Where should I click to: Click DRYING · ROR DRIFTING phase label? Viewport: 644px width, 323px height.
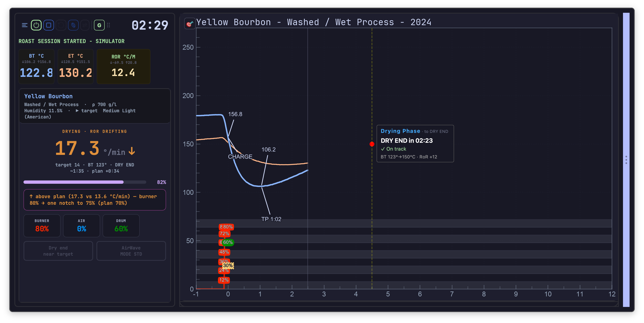(x=95, y=131)
